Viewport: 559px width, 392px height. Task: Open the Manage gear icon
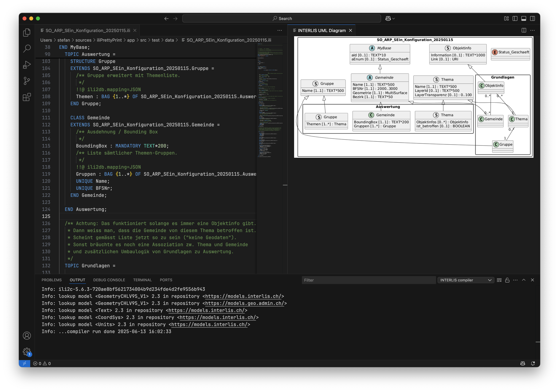(x=27, y=352)
